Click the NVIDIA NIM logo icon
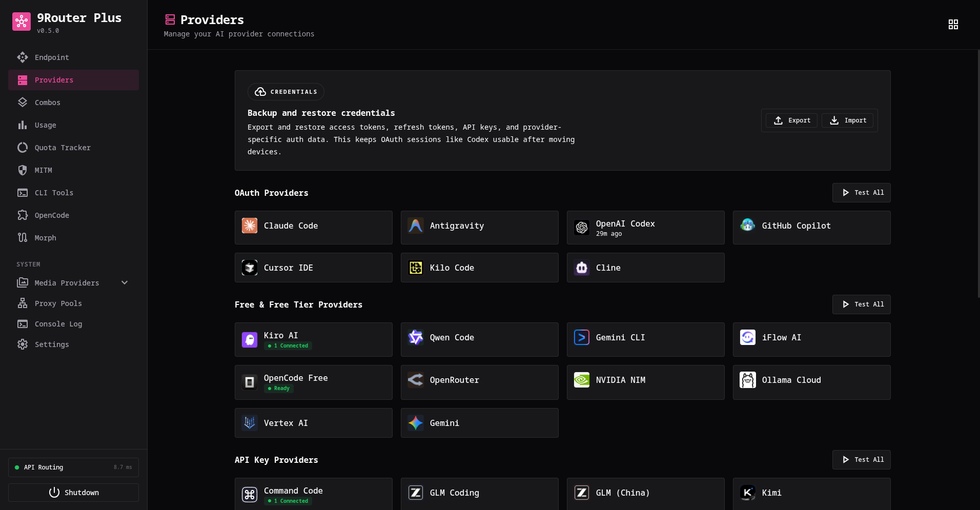Viewport: 980px width, 510px height. click(x=582, y=380)
